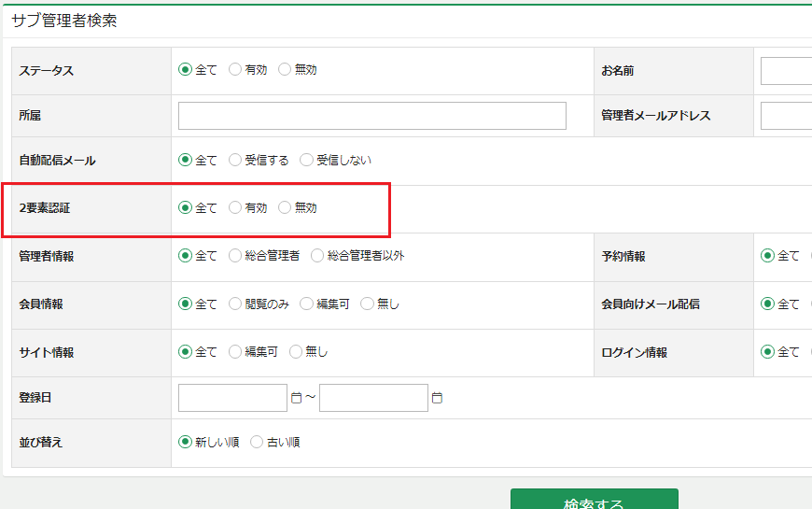
Task: Select 無効 for ステータス
Action: pos(285,69)
